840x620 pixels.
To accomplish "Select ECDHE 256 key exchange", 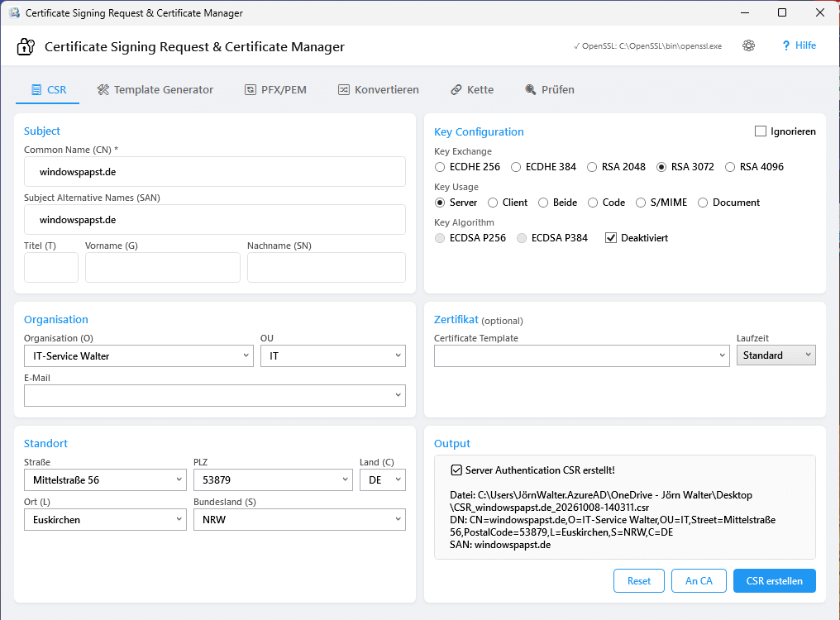I will [x=440, y=167].
